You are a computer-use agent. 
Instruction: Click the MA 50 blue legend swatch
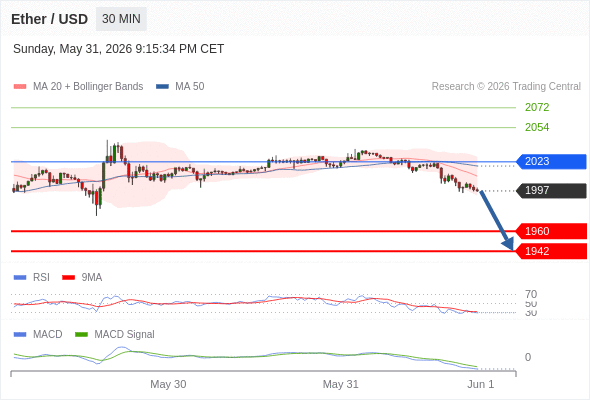(x=162, y=87)
